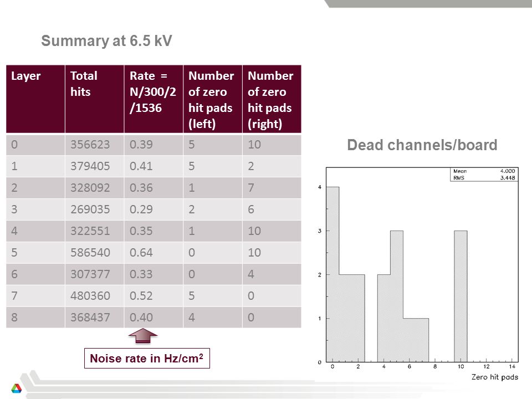Click the rate cell 0.33

(x=154, y=274)
